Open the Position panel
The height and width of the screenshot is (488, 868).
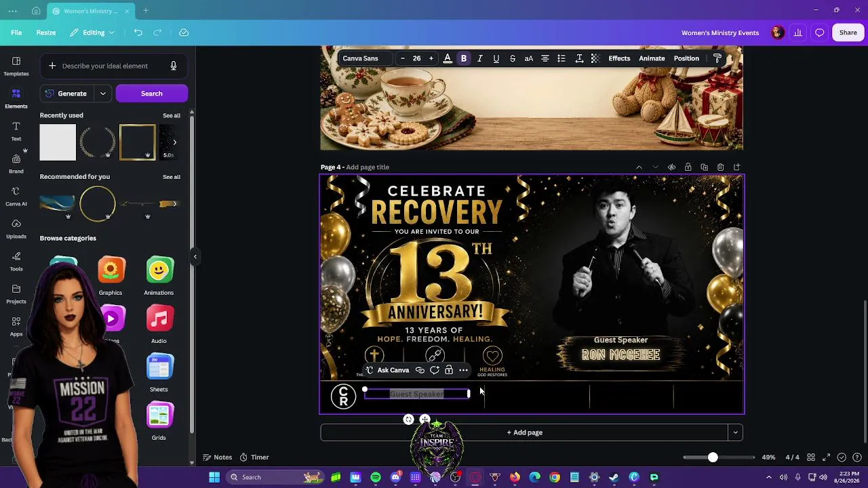(x=686, y=58)
